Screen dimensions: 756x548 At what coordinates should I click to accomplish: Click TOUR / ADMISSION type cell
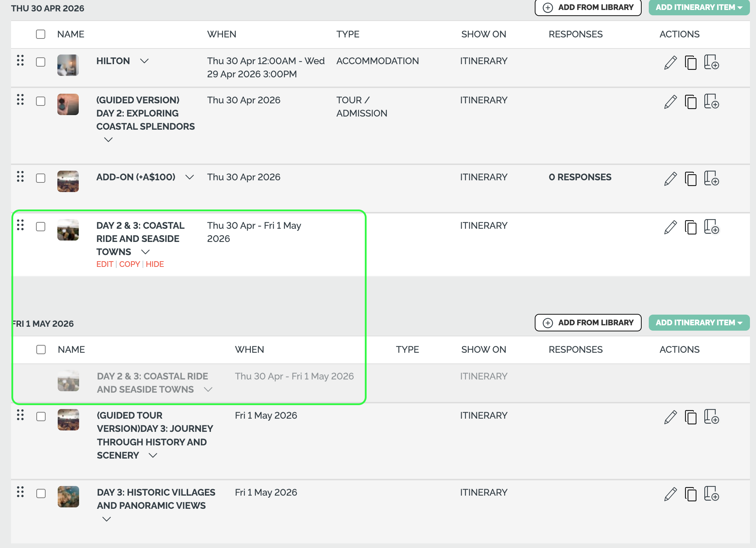[x=362, y=107]
